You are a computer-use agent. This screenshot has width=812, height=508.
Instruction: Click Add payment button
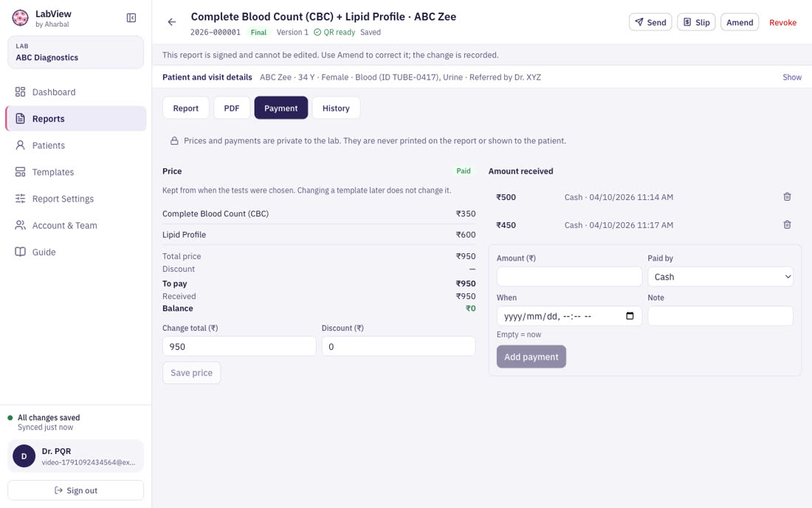[x=531, y=357]
